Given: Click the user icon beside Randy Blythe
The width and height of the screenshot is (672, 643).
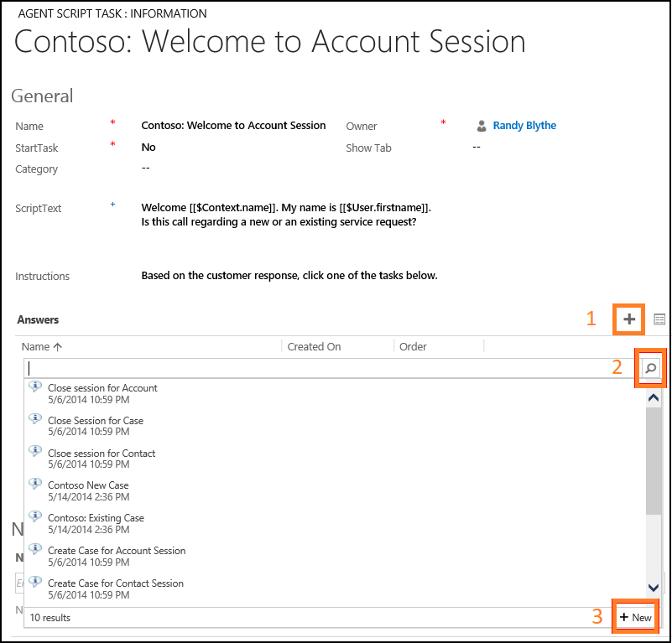Looking at the screenshot, I should click(482, 126).
